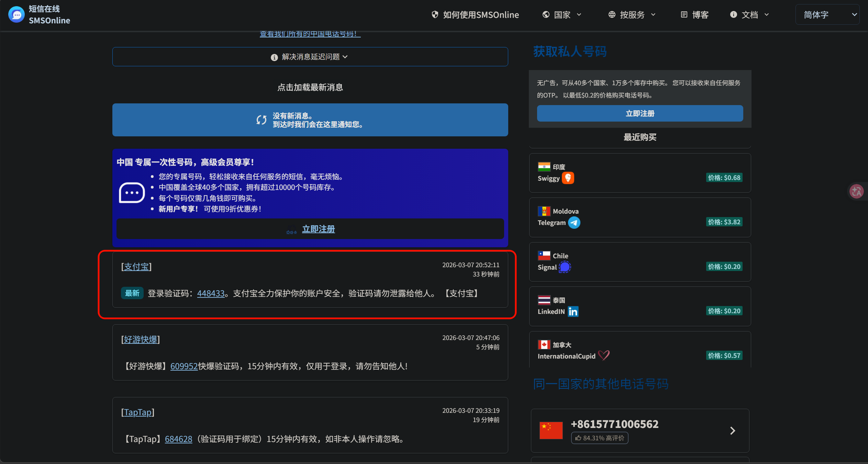The height and width of the screenshot is (464, 868).
Task: Click the refresh arrows icon in blue banner
Action: coord(261,120)
